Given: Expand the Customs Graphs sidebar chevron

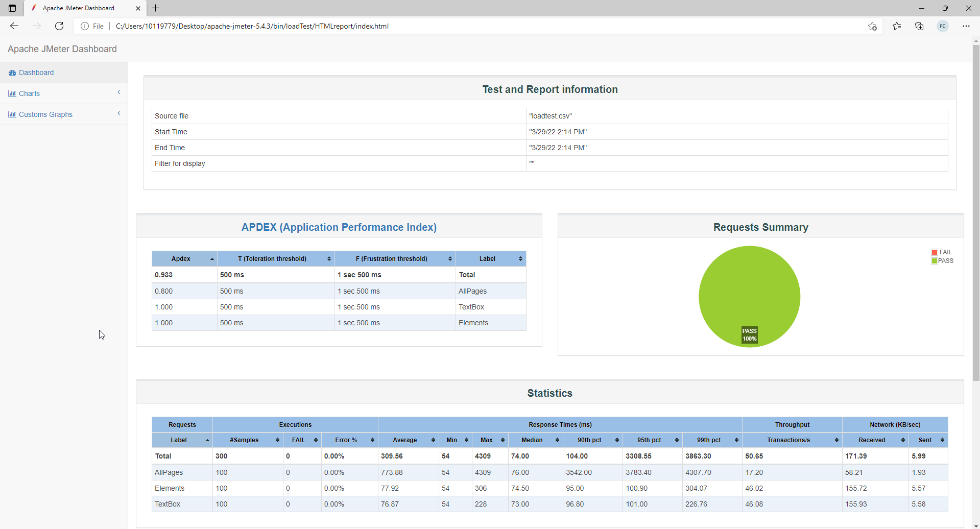Looking at the screenshot, I should tap(119, 113).
